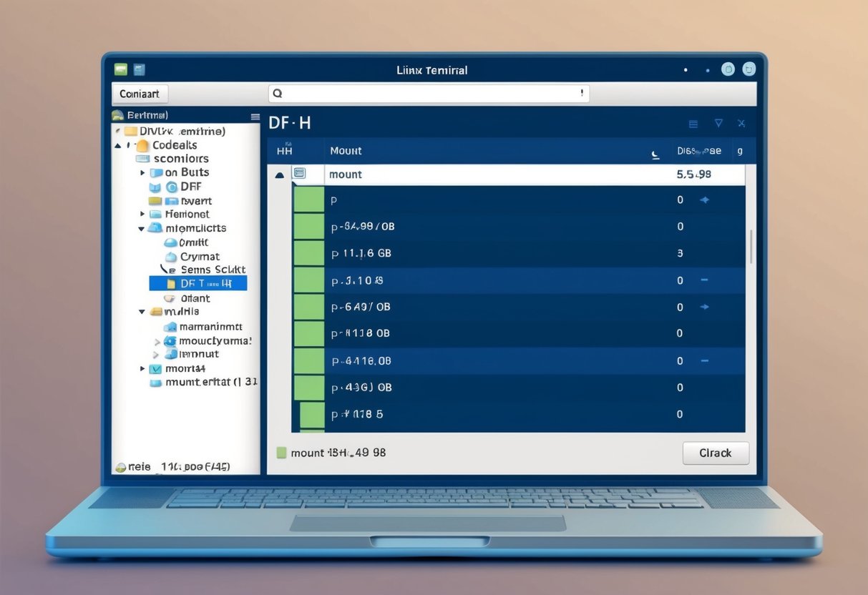
Task: Open the hamburger menu in sidebar header
Action: tap(255, 116)
